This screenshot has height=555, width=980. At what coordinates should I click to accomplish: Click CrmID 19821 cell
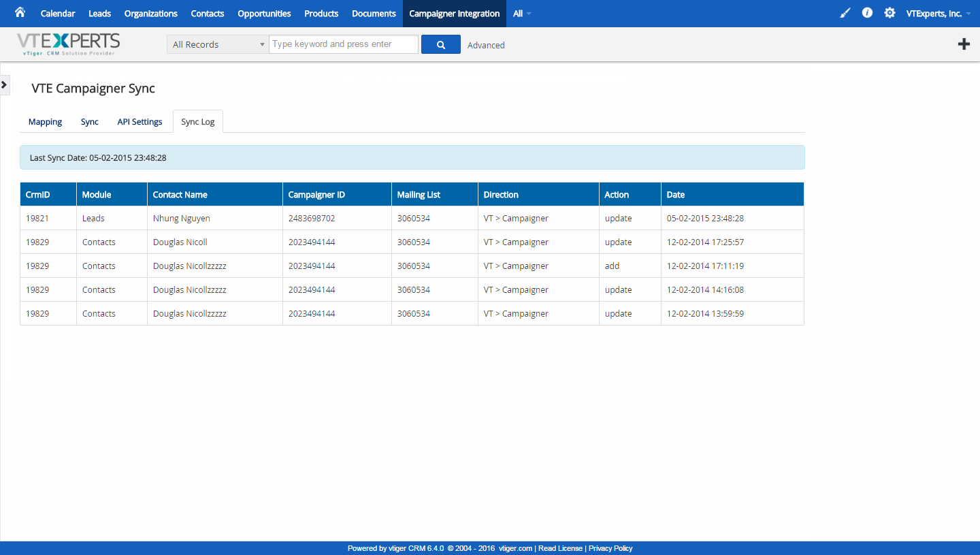48,219
